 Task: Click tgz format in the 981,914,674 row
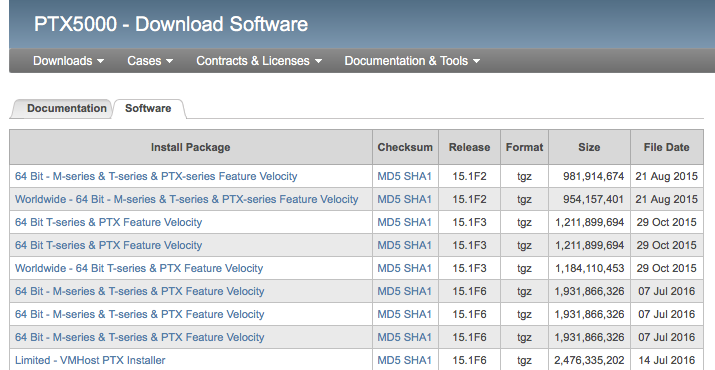(524, 177)
